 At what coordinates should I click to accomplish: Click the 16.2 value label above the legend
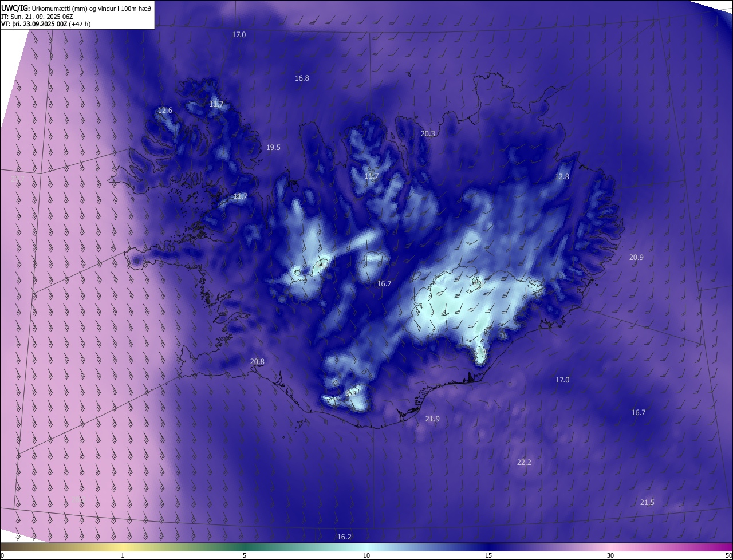click(x=344, y=537)
